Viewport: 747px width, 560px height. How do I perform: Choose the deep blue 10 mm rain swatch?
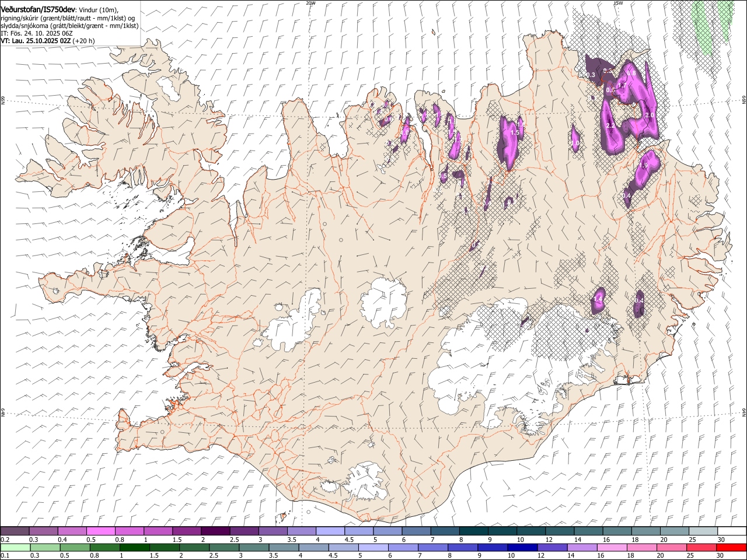(x=522, y=548)
